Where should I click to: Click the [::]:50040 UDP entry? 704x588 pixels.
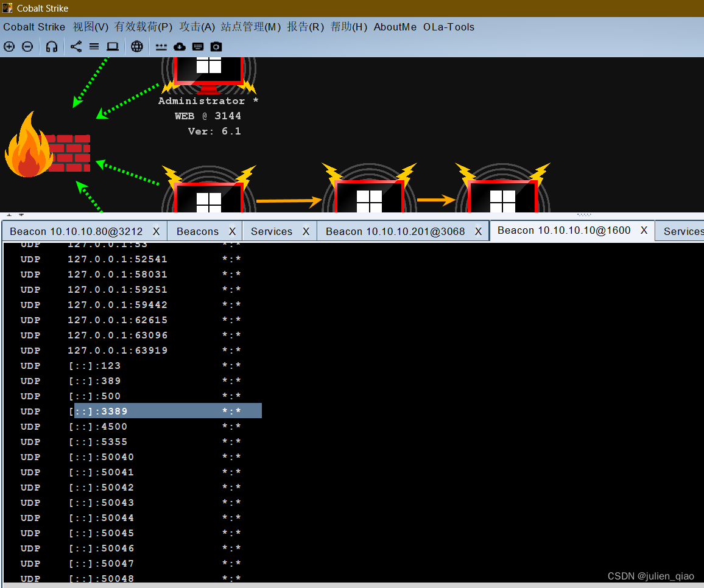pyautogui.click(x=131, y=457)
